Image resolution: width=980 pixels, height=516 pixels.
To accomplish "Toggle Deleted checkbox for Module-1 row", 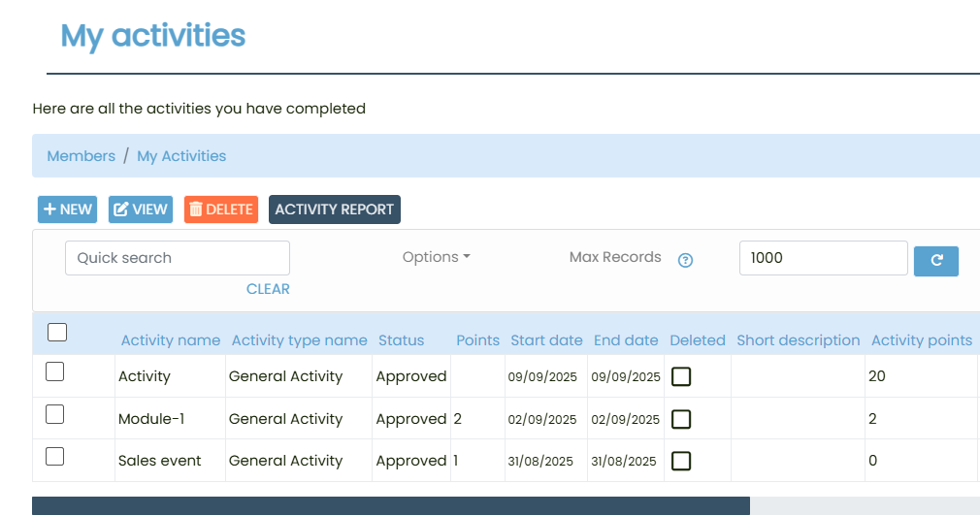I will tap(681, 419).
